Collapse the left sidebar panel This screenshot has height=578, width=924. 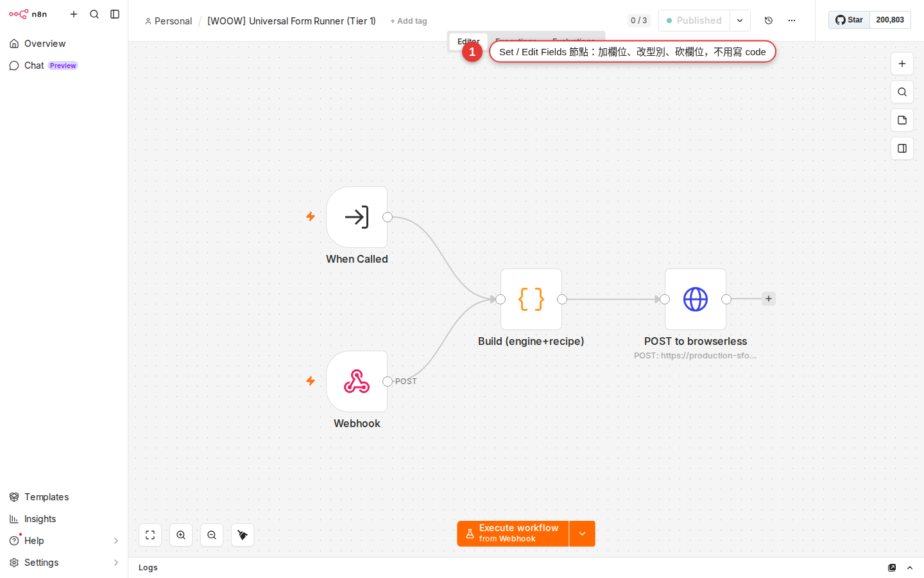pyautogui.click(x=115, y=14)
